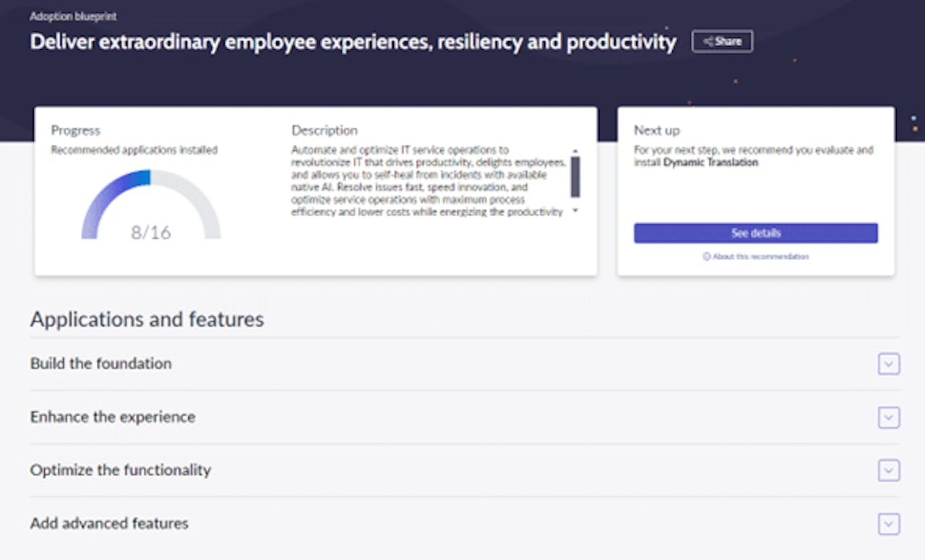The image size is (925, 560).
Task: Expand the Enhance the experience section
Action: point(888,418)
